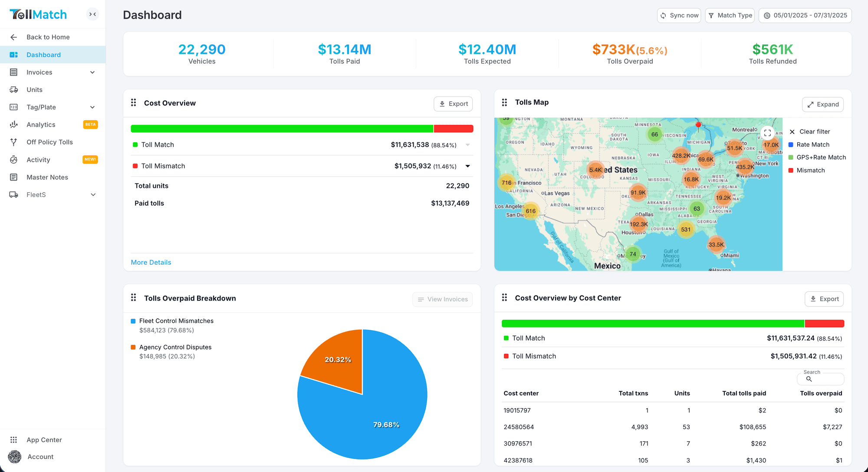
Task: Click the Activity stopwatch icon
Action: pos(14,160)
